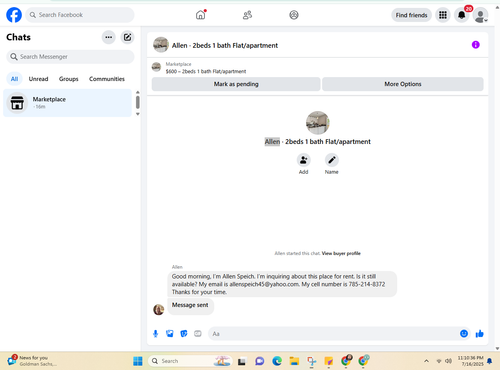The image size is (500, 370).
Task: Open the Facebook logo home link
Action: pos(14,15)
